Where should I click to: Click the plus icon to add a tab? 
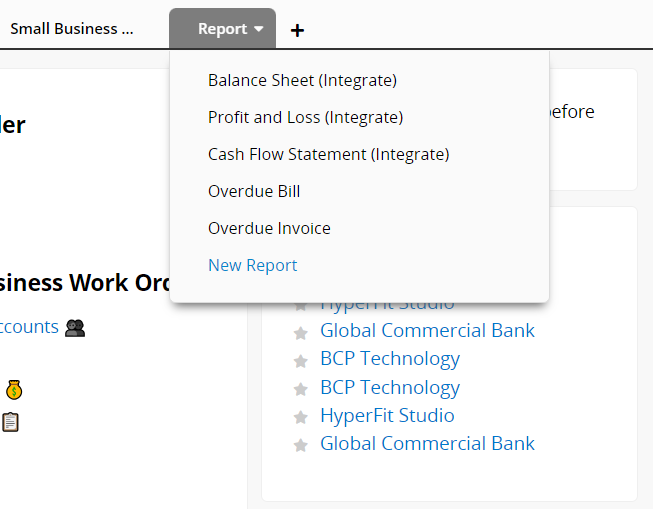297,30
